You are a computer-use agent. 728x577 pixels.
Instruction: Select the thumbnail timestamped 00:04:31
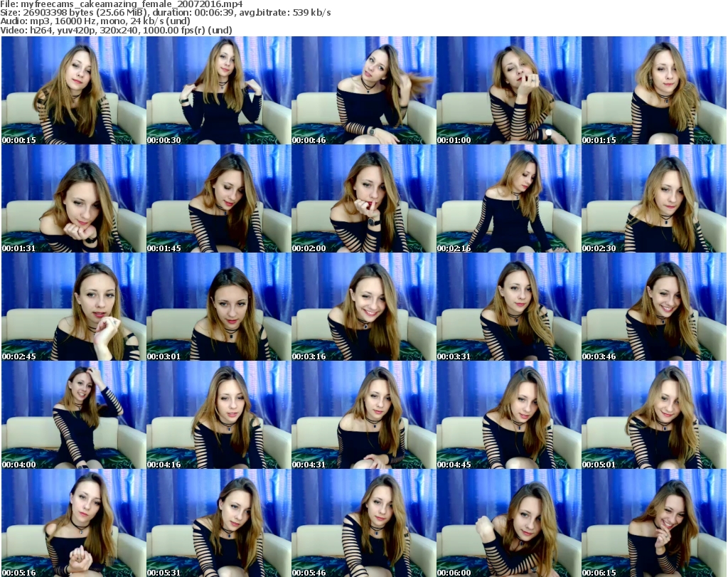[363, 415]
